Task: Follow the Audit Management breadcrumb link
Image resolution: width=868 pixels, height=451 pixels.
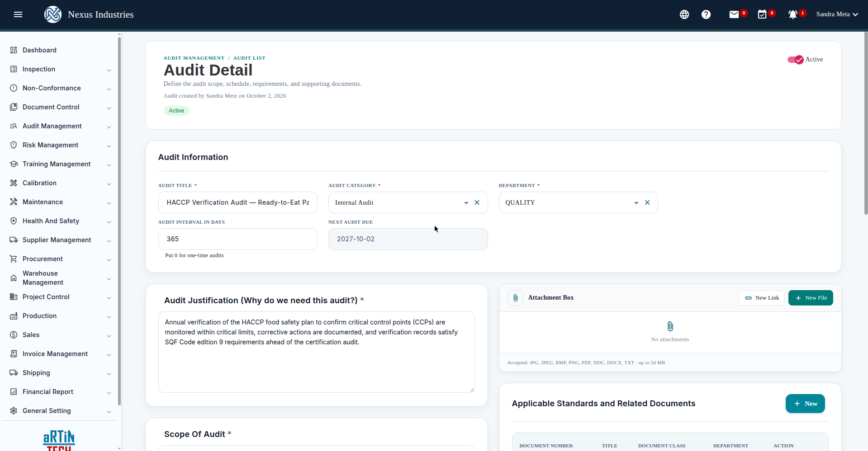Action: coord(194,58)
